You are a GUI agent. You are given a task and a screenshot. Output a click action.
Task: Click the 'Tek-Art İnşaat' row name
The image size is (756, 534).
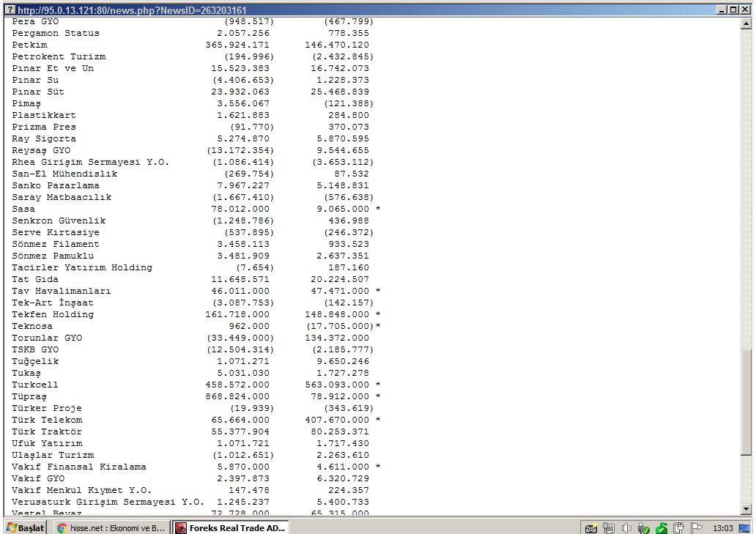(x=53, y=303)
